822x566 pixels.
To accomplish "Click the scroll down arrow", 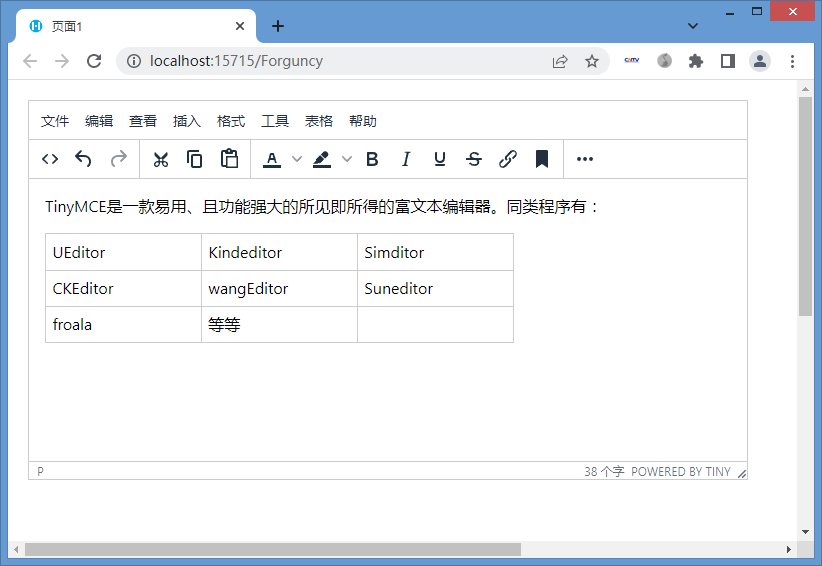I will (805, 532).
